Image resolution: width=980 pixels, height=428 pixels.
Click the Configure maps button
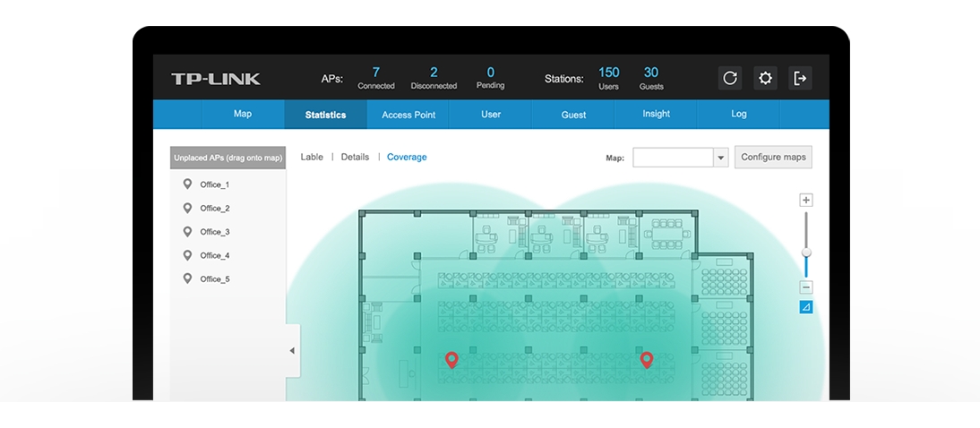tap(773, 157)
